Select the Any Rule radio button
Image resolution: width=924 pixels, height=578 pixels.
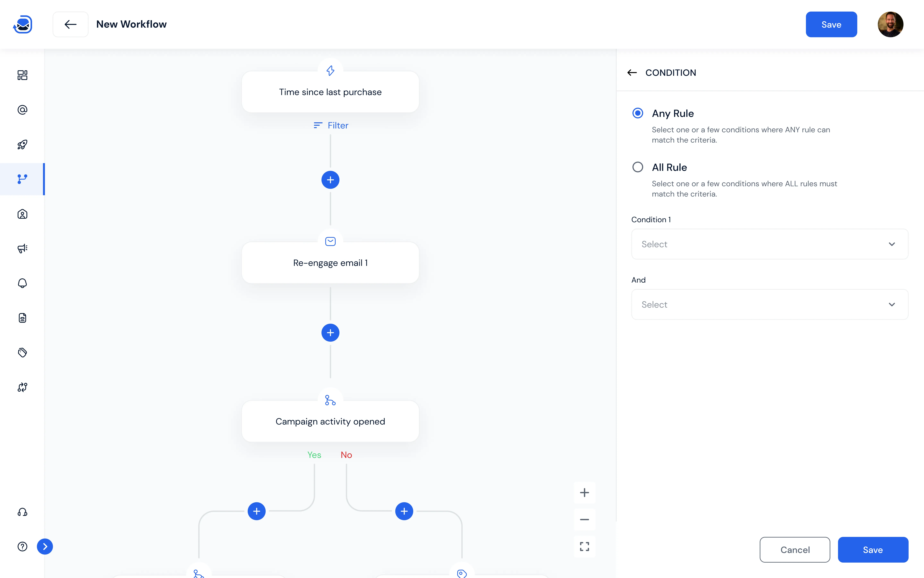638,113
